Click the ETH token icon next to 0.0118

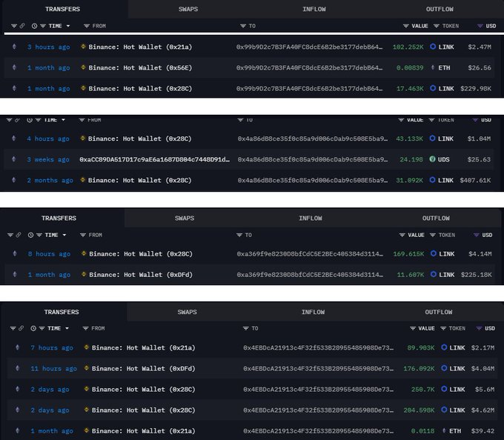pyautogui.click(x=445, y=431)
